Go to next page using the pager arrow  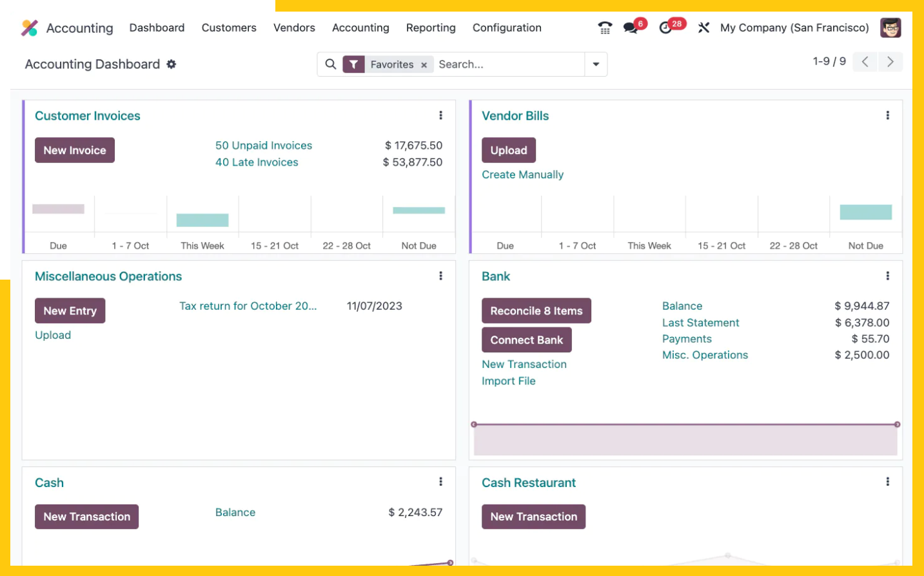pos(890,62)
